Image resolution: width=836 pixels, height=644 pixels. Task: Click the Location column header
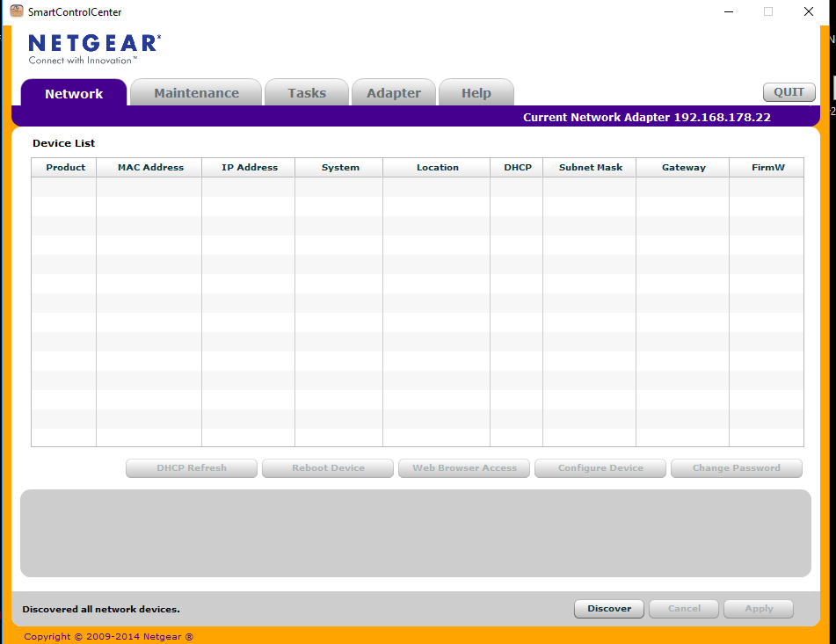pos(437,167)
